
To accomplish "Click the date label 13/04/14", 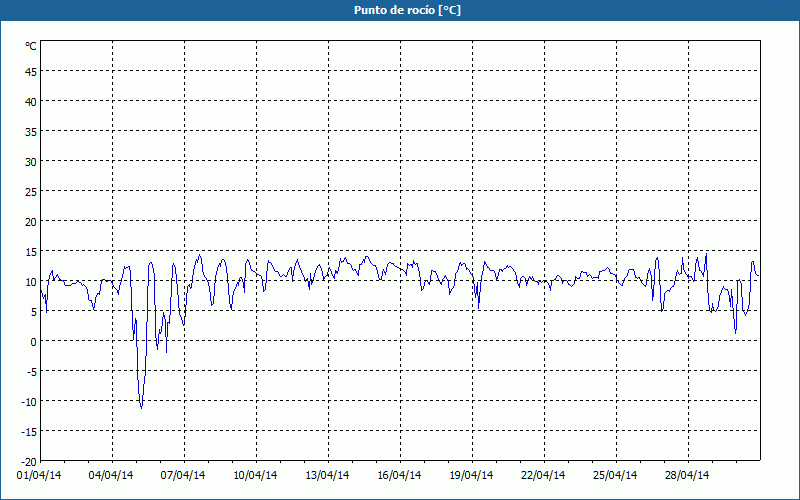I will (328, 475).
